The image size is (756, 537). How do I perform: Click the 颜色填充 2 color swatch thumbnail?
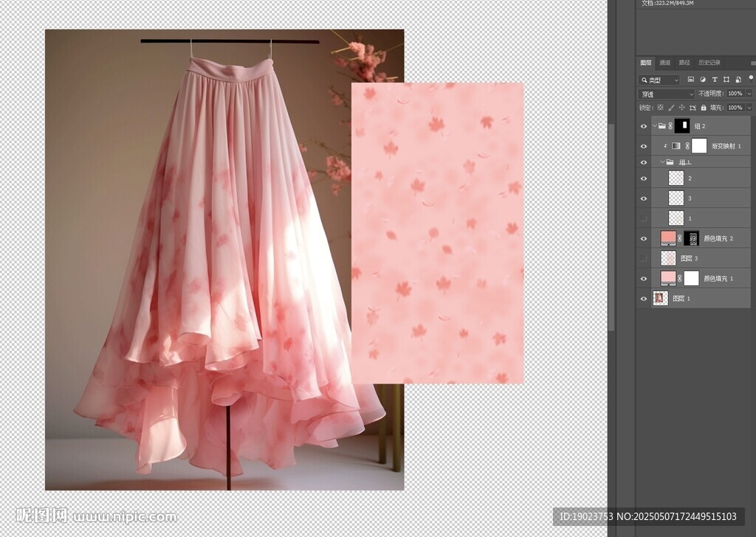668,238
